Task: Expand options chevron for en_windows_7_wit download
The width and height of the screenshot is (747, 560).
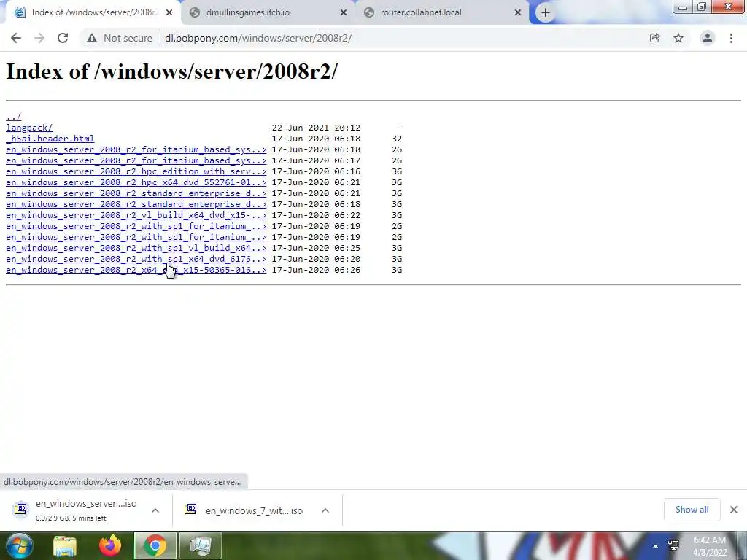Action: coord(325,510)
